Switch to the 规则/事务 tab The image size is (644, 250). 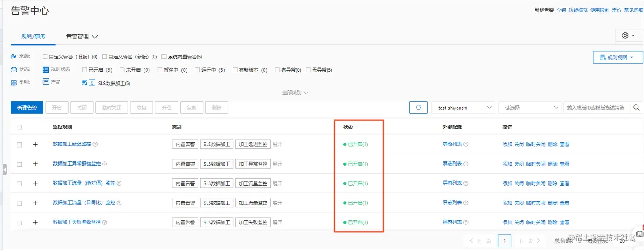click(33, 36)
